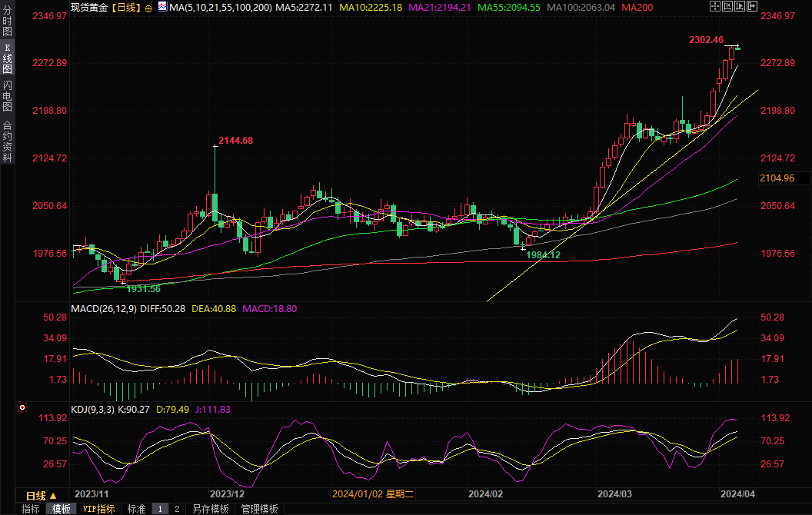Viewport: 812px width, 515px height.
Task: Open MACD(26,12,9) indicator parameters
Action: (103, 309)
